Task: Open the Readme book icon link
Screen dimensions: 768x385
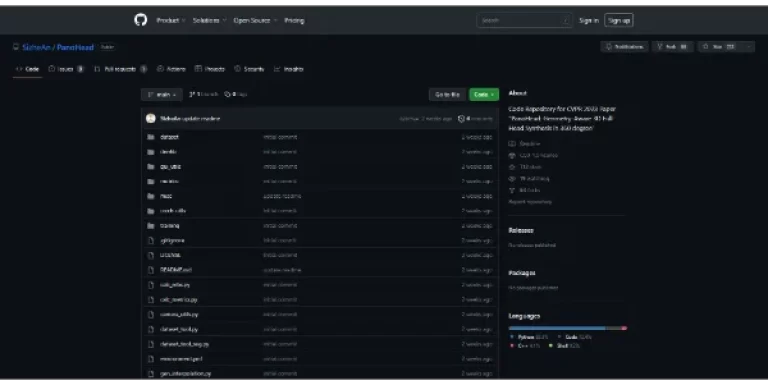Action: 512,144
